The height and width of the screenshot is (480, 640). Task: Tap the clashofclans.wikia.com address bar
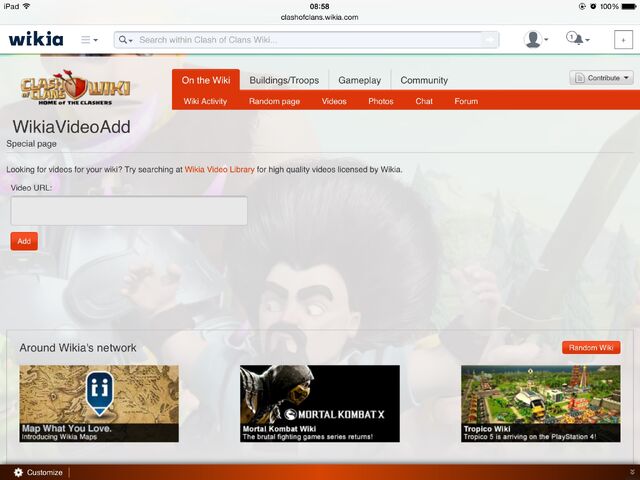click(319, 18)
